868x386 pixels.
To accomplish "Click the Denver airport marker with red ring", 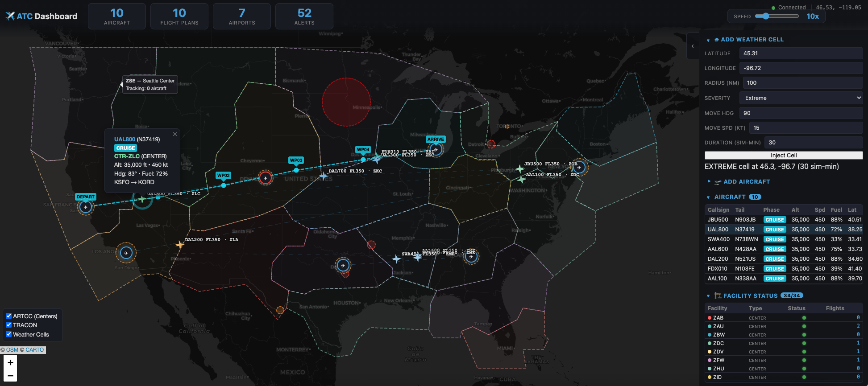I will point(266,178).
